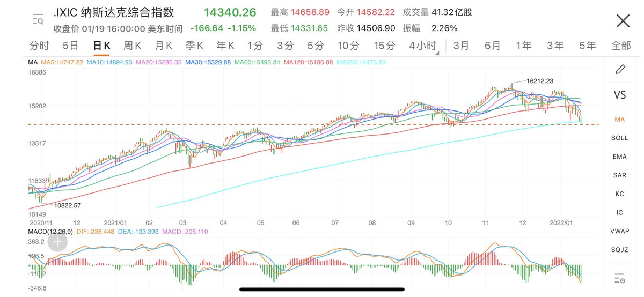Click the 收盘价 01/19 16:00:00 美东时间 text
The image size is (644, 297).
pos(118,28)
